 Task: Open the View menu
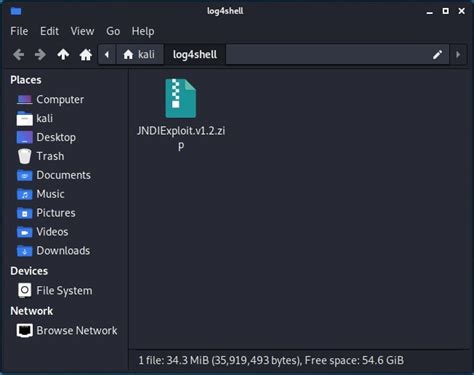[x=82, y=31]
